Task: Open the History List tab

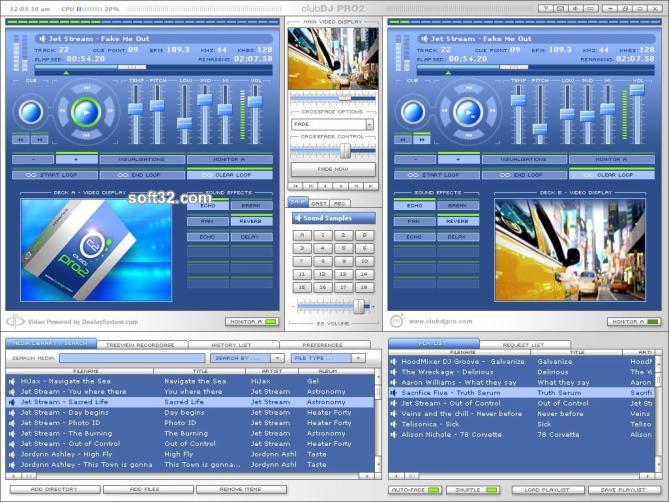Action: pyautogui.click(x=232, y=345)
